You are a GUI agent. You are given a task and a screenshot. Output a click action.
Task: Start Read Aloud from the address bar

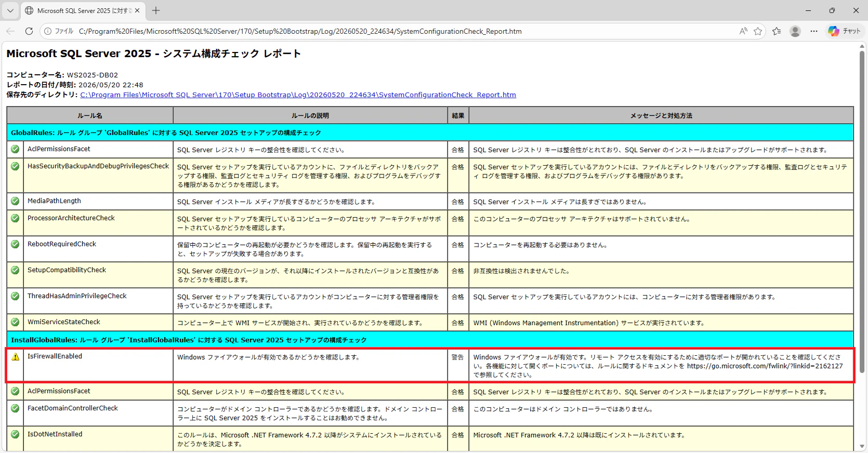pyautogui.click(x=743, y=31)
